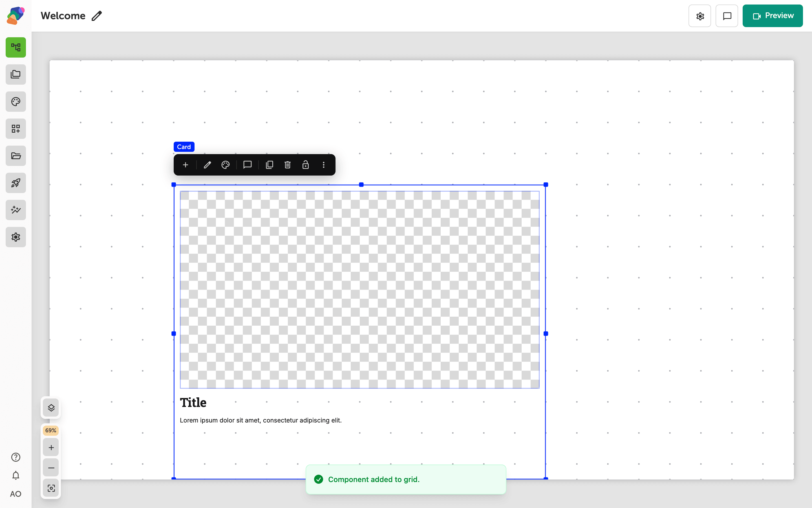This screenshot has height=508, width=812.
Task: Open the layers panel button
Action: (x=51, y=408)
